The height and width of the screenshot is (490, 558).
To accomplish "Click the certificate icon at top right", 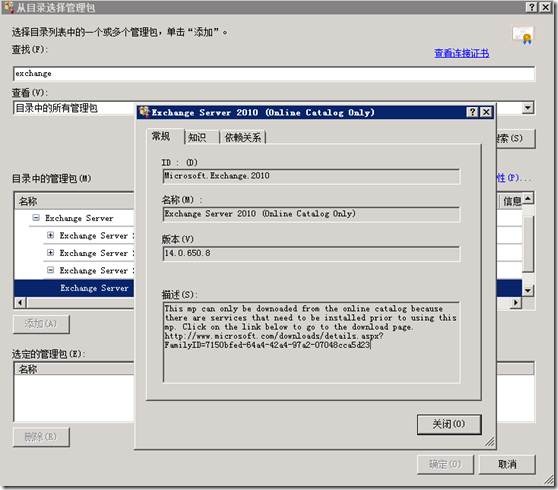I will coord(523,35).
